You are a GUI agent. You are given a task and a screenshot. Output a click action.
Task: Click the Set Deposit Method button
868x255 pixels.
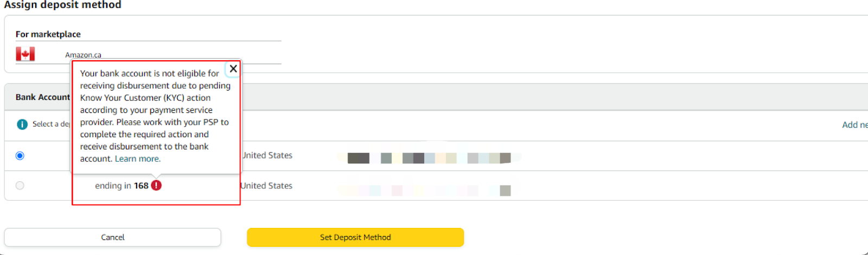[355, 238]
